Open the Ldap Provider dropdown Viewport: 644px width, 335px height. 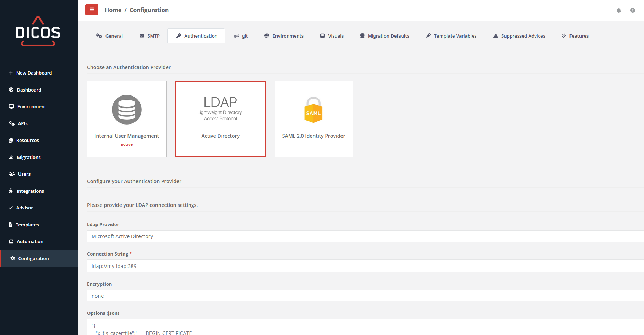[x=320, y=236]
